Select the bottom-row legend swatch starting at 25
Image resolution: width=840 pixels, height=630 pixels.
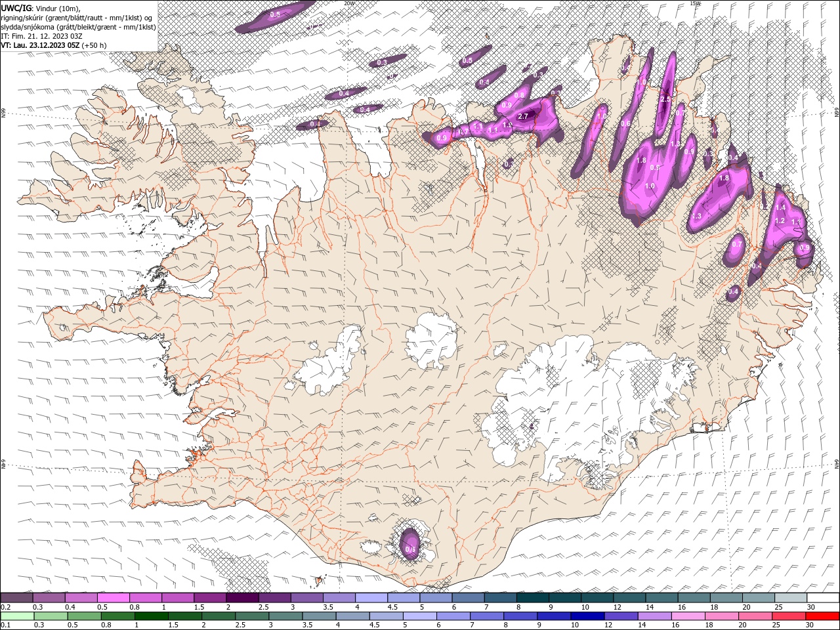point(788,616)
